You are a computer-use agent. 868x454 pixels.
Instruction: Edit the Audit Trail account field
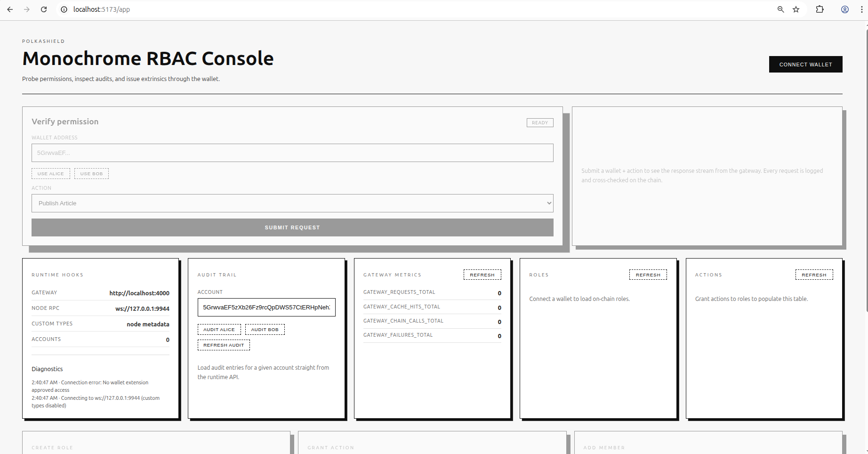tap(266, 307)
